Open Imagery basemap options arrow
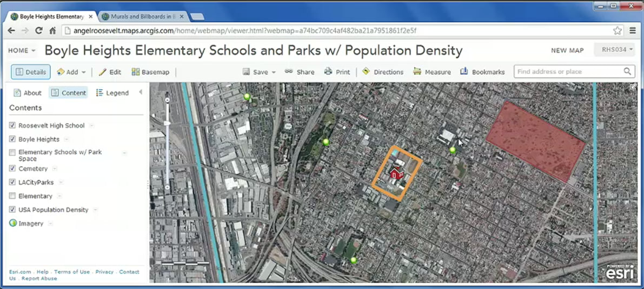This screenshot has height=289, width=644. tap(50, 224)
